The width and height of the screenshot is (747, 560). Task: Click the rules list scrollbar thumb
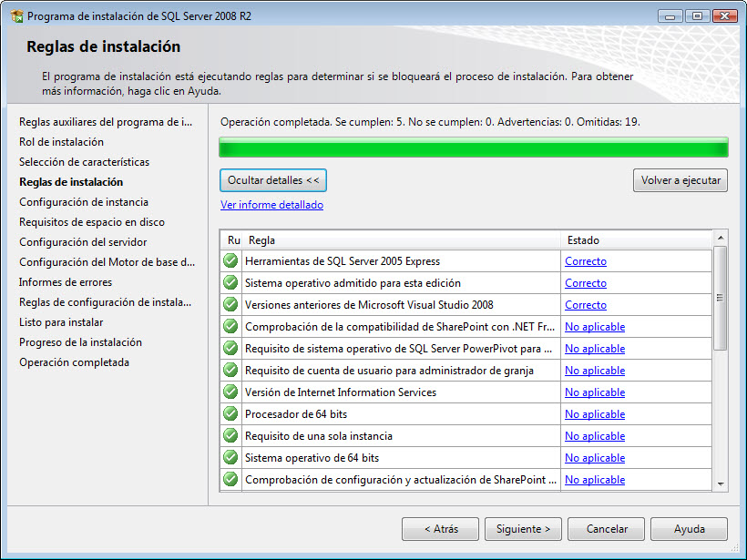pyautogui.click(x=721, y=298)
